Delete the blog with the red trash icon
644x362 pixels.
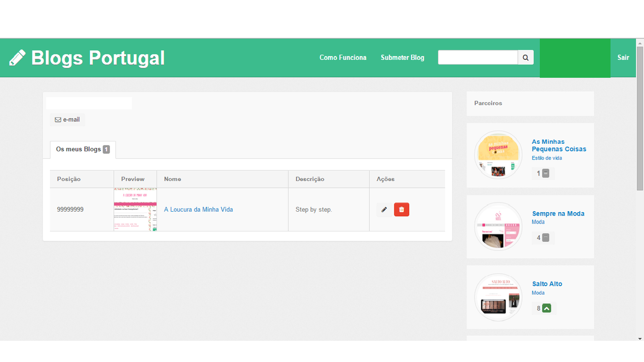[401, 210]
